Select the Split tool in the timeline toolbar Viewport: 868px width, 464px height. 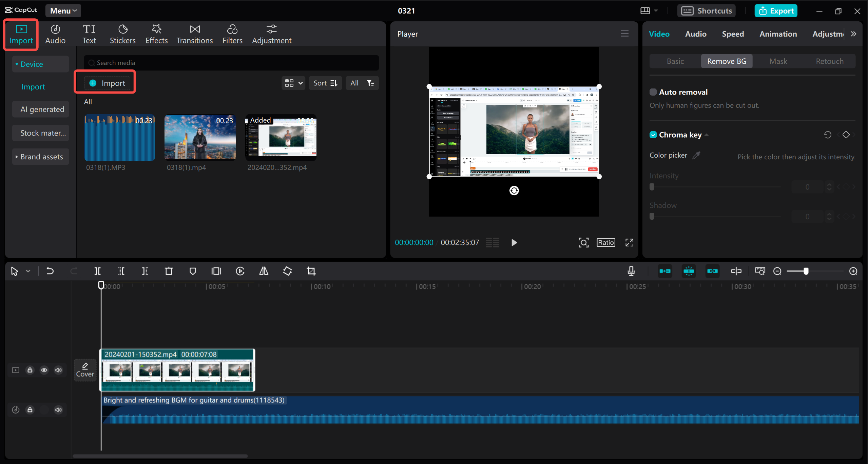tap(97, 271)
